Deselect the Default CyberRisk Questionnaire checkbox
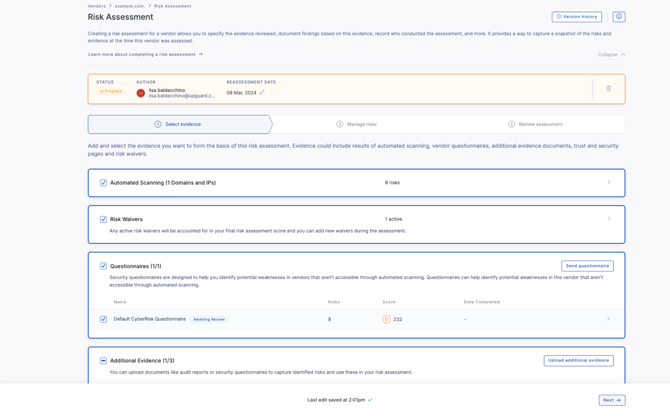The width and height of the screenshot is (670, 416). 103,319
